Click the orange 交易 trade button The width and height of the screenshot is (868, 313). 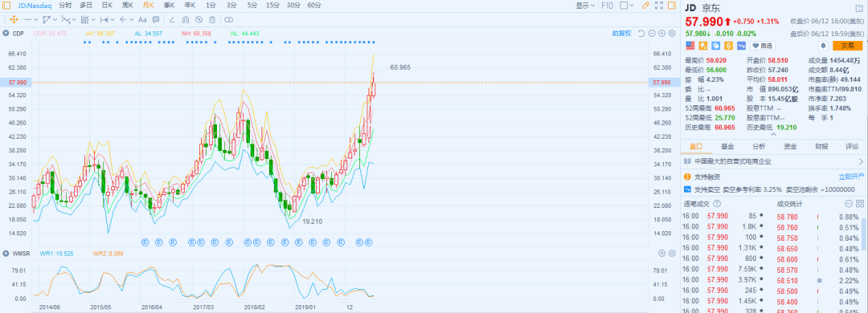848,46
